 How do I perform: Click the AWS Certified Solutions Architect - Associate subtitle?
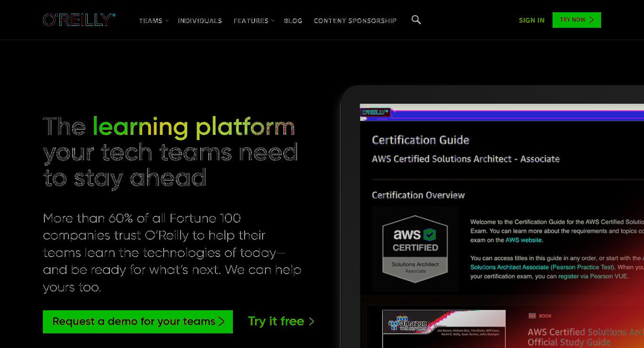[x=466, y=159]
